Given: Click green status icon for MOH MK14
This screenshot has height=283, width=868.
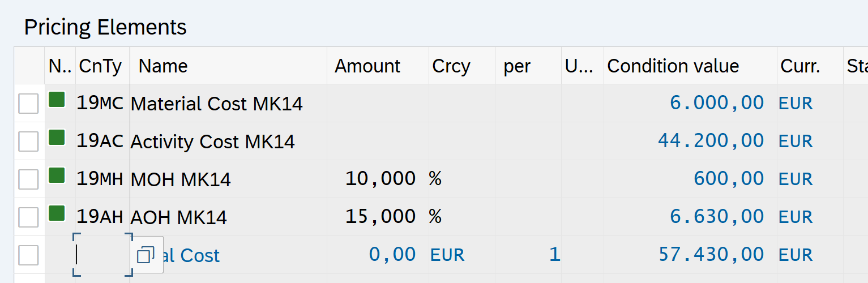Looking at the screenshot, I should pos(57,175).
